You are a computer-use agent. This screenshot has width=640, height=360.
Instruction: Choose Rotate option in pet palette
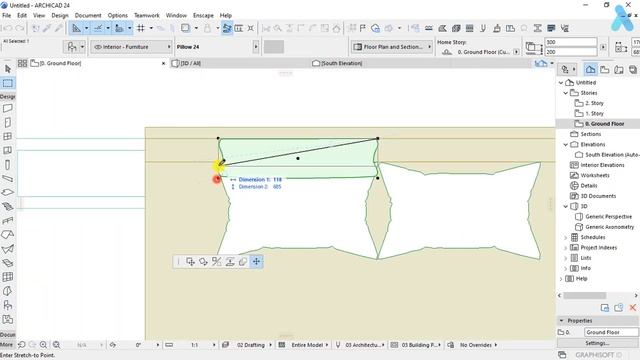click(203, 262)
